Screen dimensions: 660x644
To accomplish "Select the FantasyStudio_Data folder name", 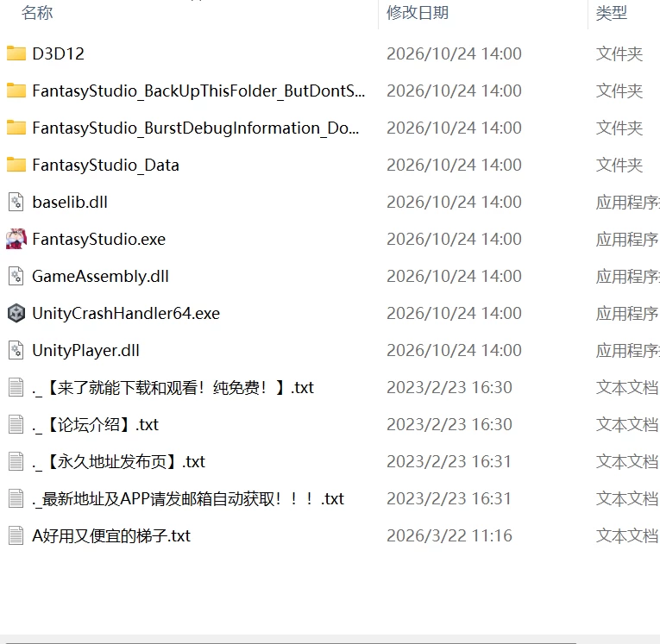I will click(x=105, y=165).
